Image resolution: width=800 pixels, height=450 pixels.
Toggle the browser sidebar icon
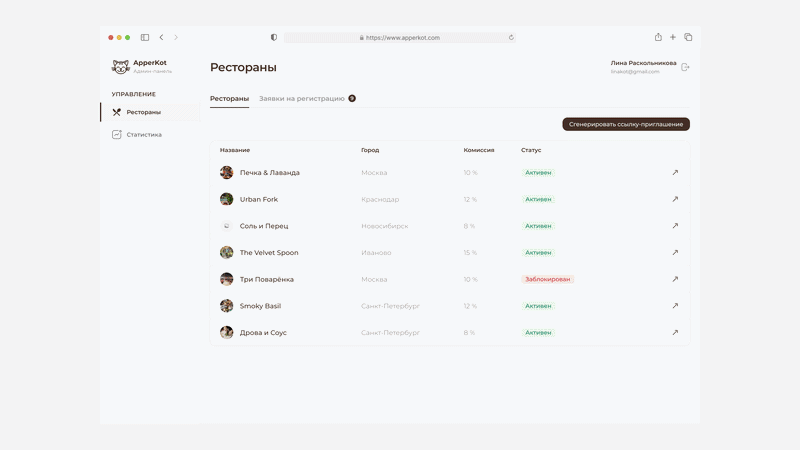pyautogui.click(x=145, y=37)
